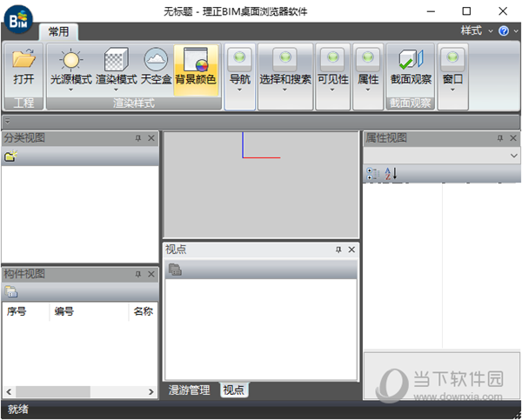Expand the 光源模式 dropdown arrow
This screenshot has height=420, width=522.
(70, 90)
